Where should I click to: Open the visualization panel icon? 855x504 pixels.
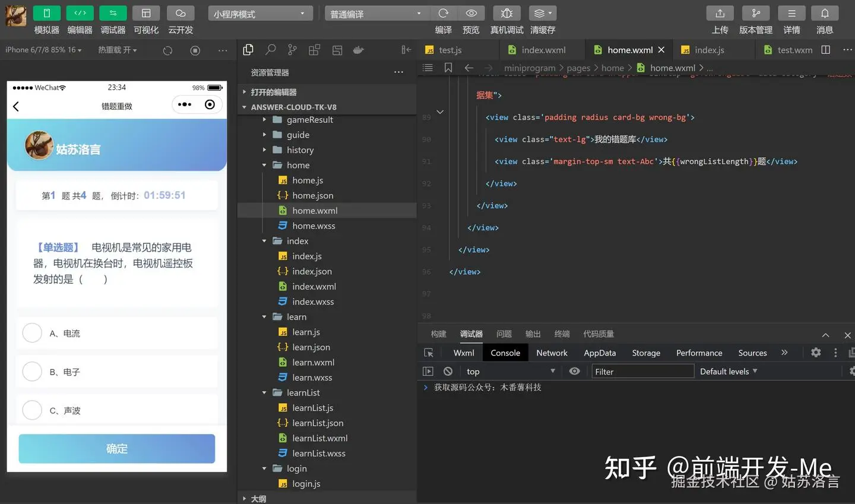point(146,13)
